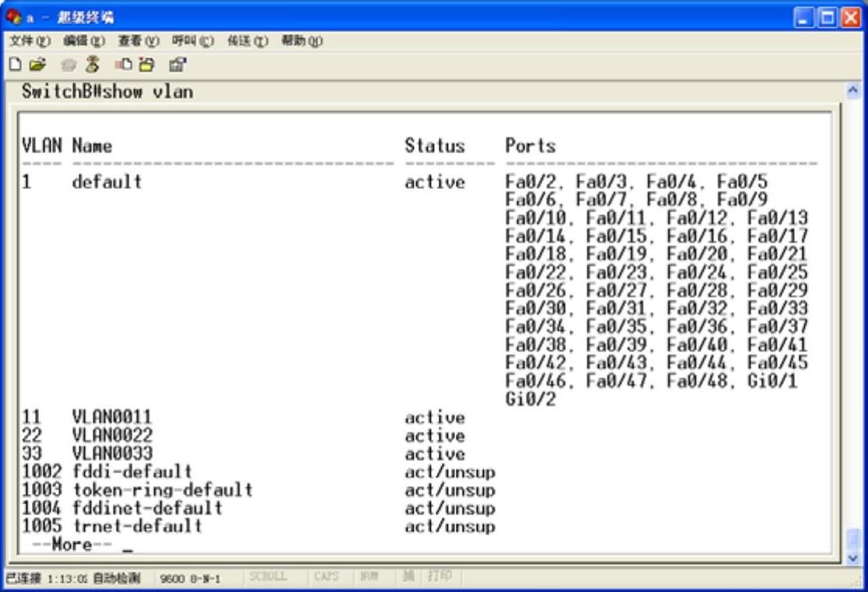868x592 pixels.
Task: Click the 'trnet-default' VLAN name
Action: coord(138,526)
